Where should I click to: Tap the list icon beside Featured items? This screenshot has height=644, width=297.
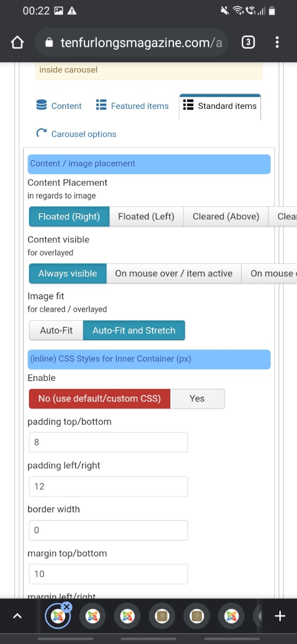[101, 105]
